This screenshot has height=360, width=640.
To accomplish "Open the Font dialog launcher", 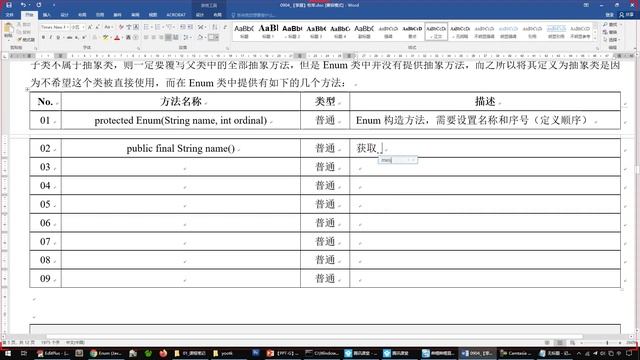I will (x=138, y=48).
